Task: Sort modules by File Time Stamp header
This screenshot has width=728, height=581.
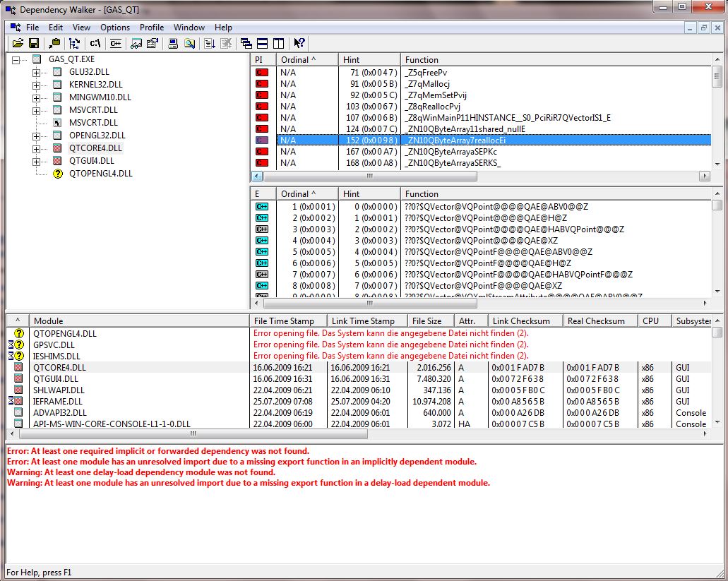Action: pyautogui.click(x=288, y=321)
